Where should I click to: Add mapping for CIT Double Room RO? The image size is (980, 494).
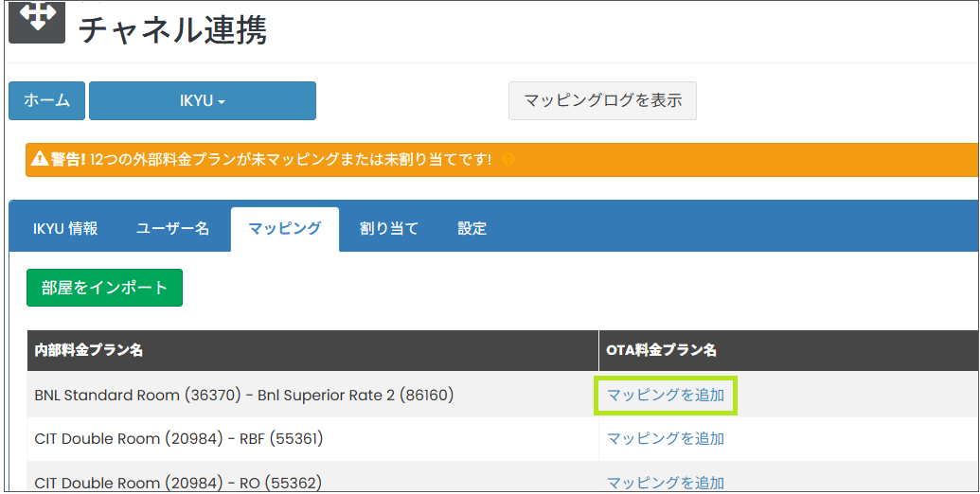pyautogui.click(x=665, y=482)
